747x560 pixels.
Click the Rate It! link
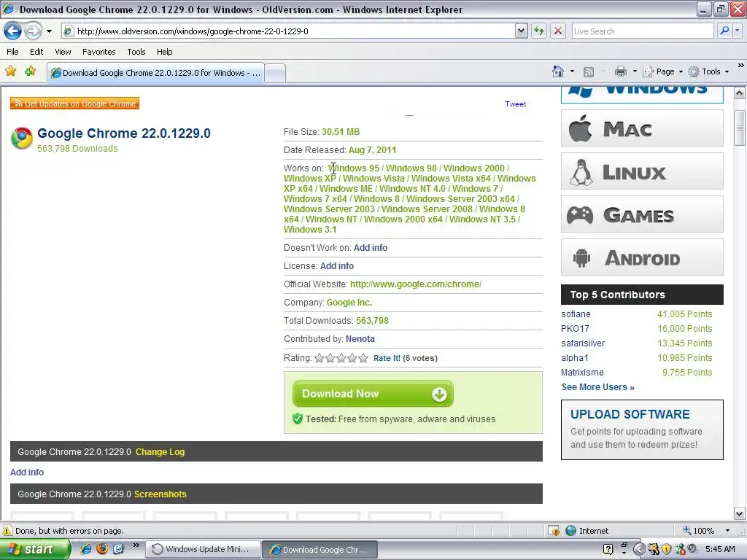coord(387,358)
